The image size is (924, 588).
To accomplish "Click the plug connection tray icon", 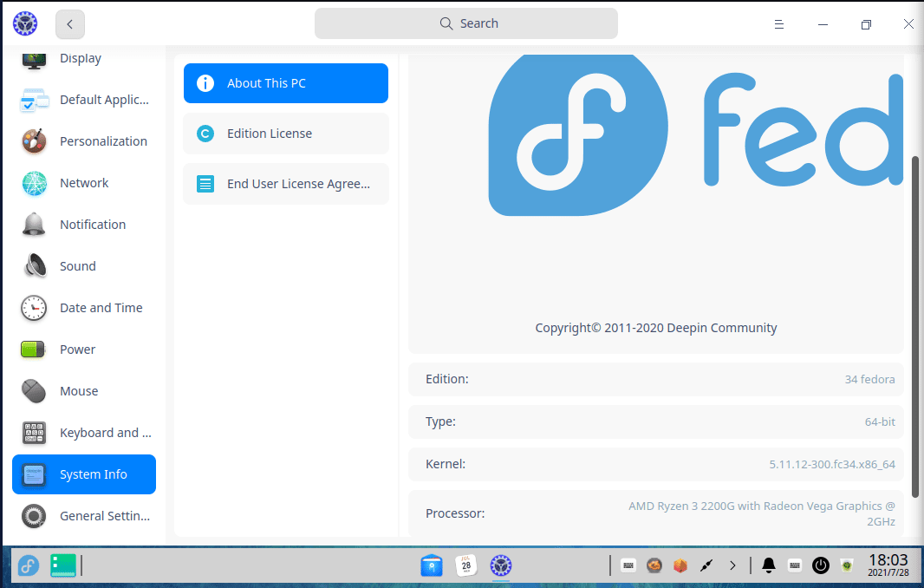I will pos(706,565).
